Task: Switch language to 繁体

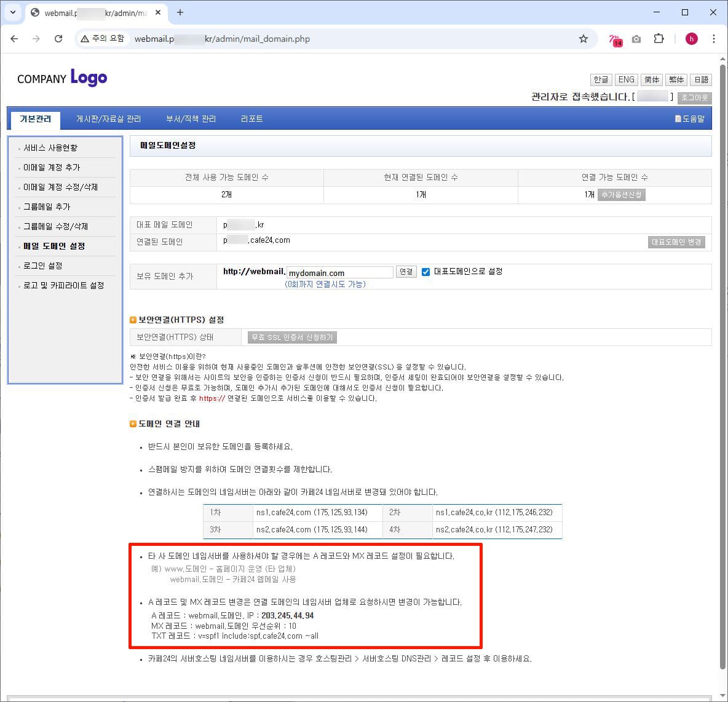Action: tap(676, 79)
